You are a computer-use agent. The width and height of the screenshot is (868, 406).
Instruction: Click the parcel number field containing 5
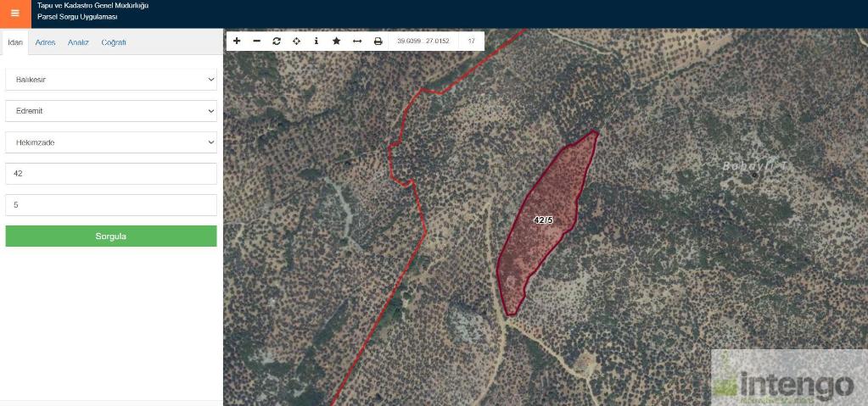pyautogui.click(x=111, y=205)
